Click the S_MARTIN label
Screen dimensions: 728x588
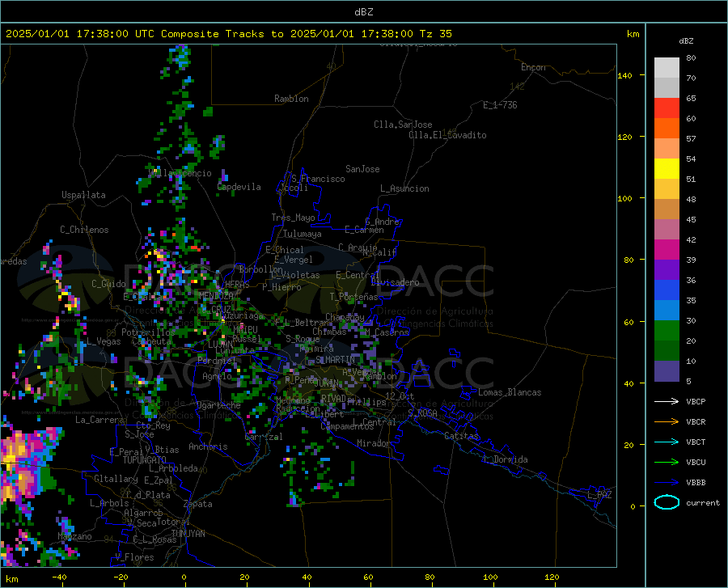tap(335, 360)
